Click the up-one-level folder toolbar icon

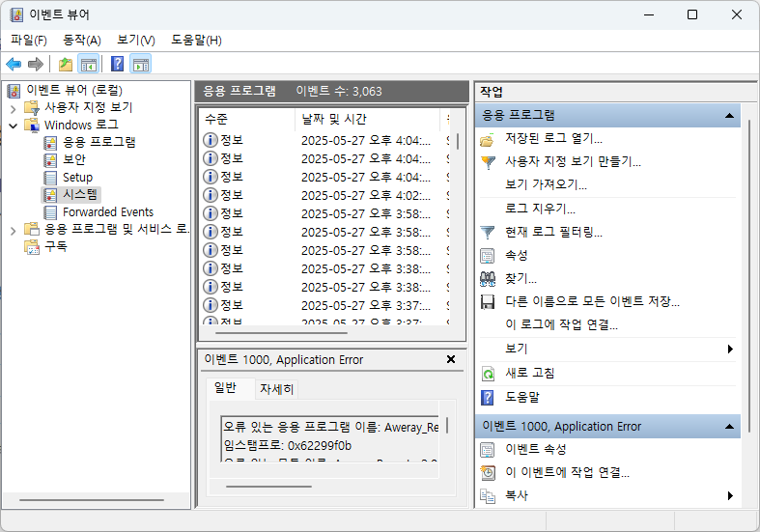[x=66, y=64]
